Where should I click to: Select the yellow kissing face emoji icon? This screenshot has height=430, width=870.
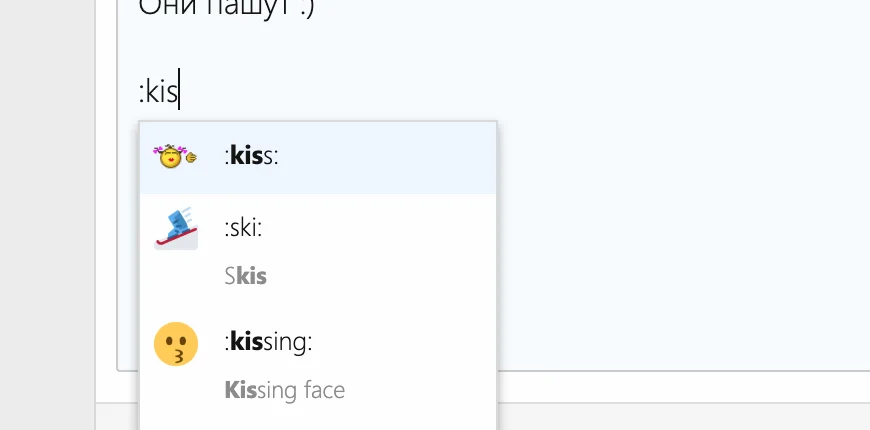pyautogui.click(x=174, y=343)
